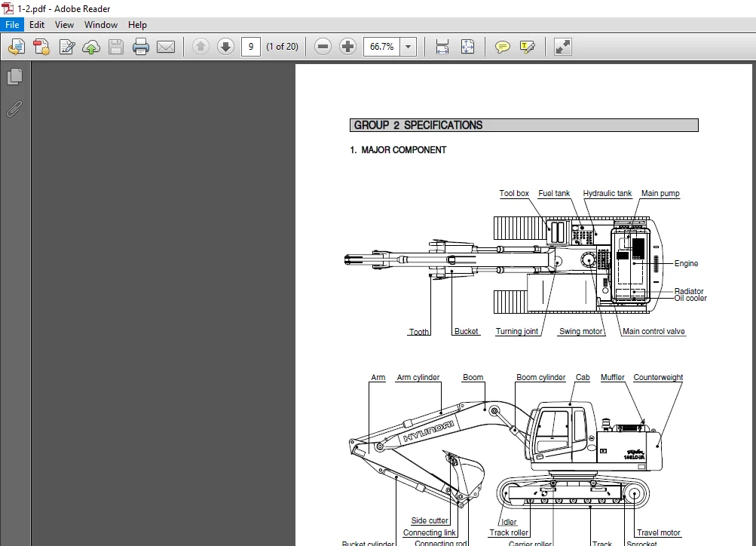The height and width of the screenshot is (546, 756).
Task: Open the Window menu
Action: coord(101,25)
